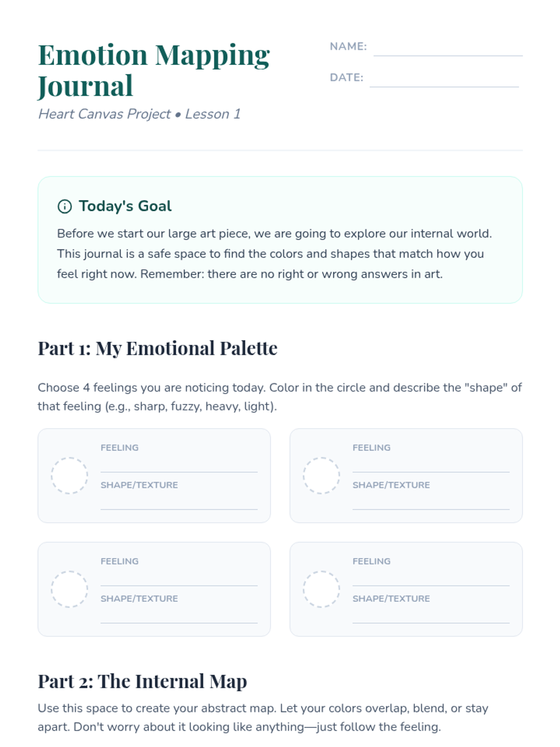This screenshot has width=560, height=747.
Task: Click the Heart Canvas Project subtitle
Action: tap(139, 114)
